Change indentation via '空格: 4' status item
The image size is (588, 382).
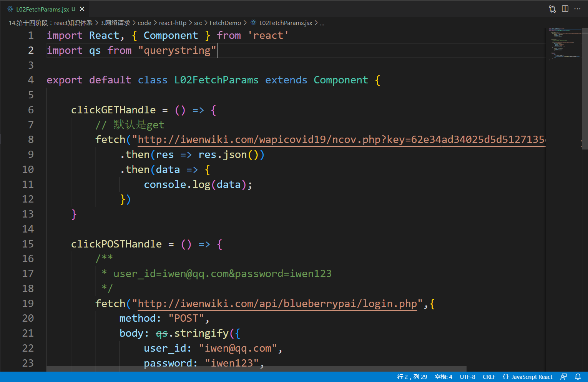click(x=443, y=377)
